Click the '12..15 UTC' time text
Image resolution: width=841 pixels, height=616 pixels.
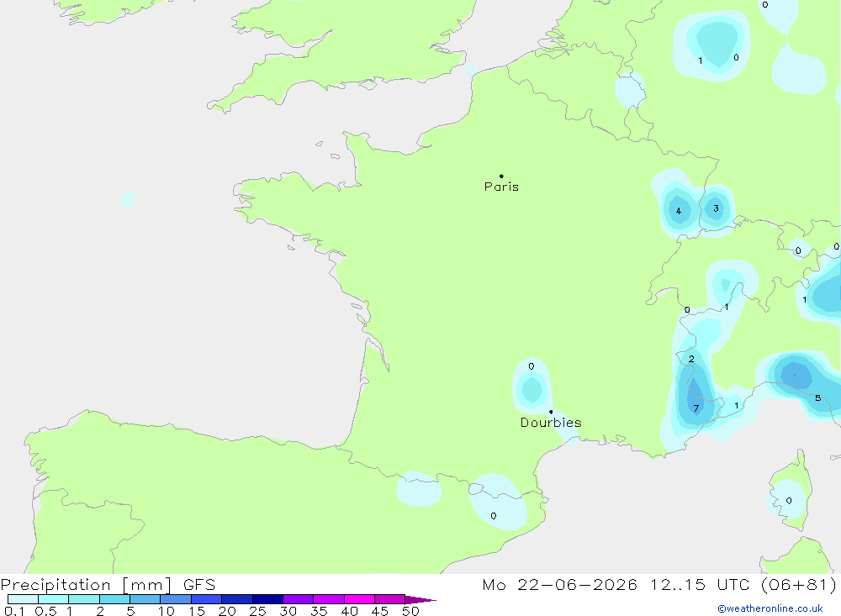700,585
